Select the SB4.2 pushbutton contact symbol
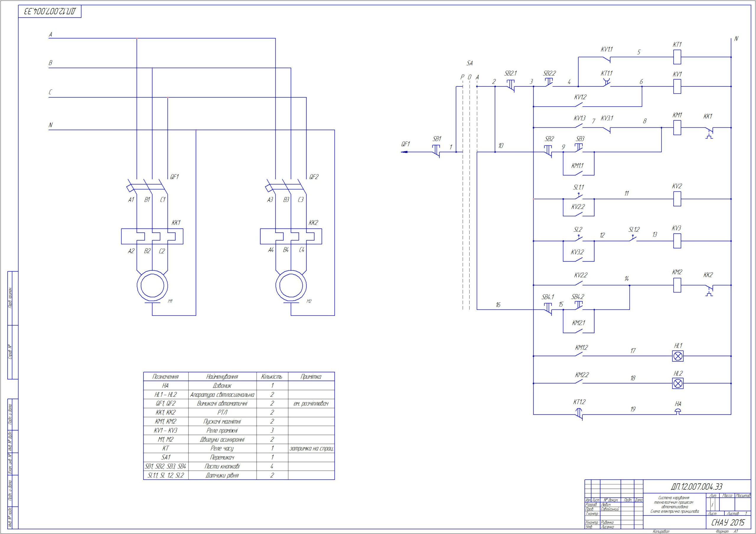 (x=579, y=306)
